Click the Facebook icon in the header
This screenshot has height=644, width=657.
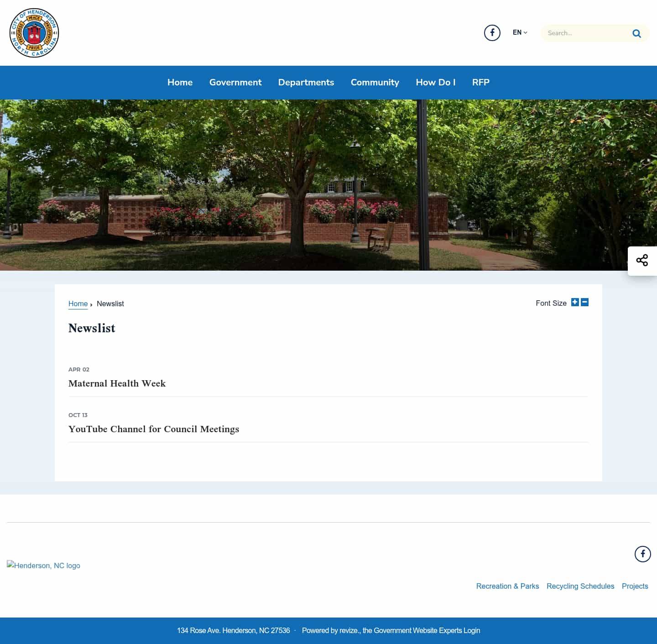point(492,32)
